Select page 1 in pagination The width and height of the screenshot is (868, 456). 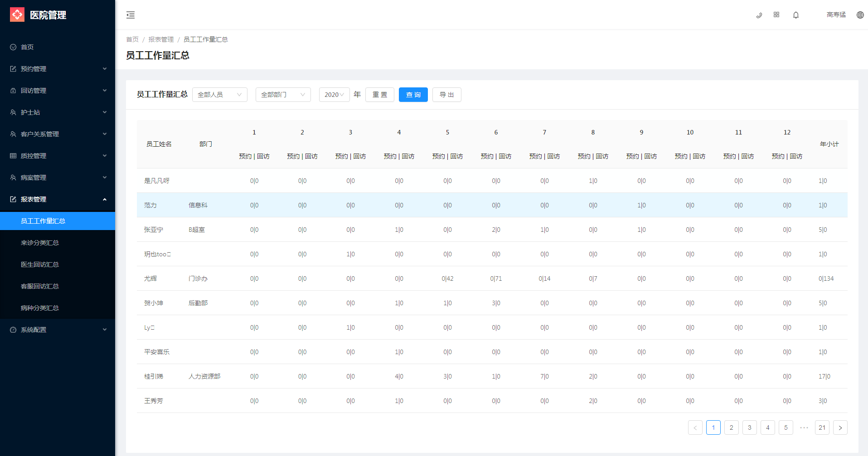pos(713,427)
